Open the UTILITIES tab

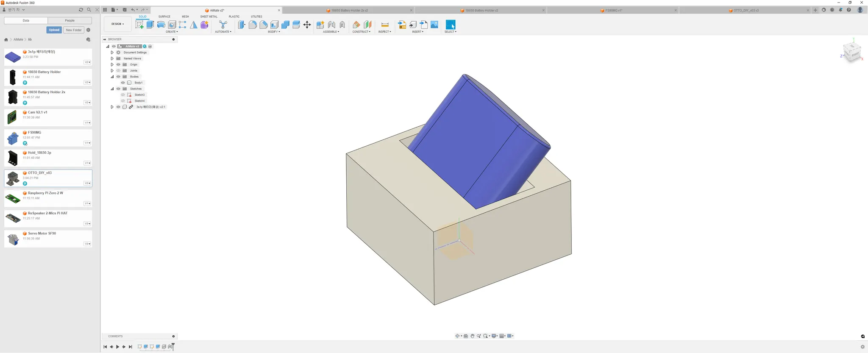pyautogui.click(x=256, y=17)
